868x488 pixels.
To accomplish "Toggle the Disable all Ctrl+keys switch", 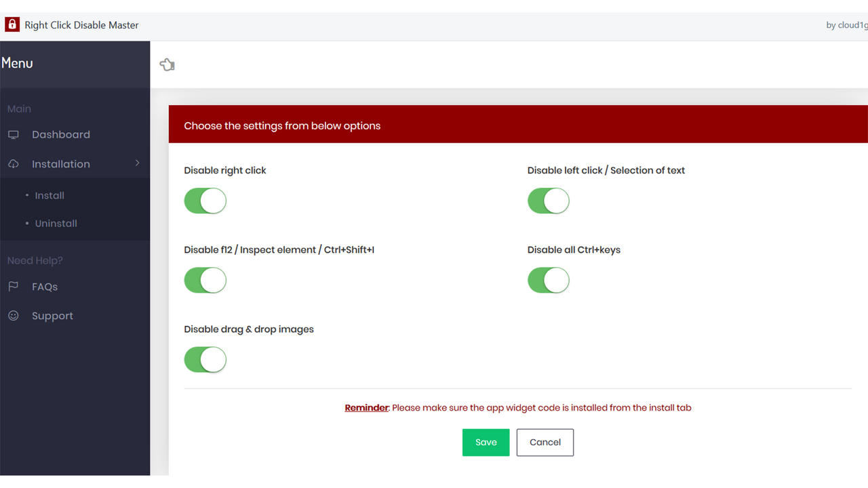I will coord(549,281).
